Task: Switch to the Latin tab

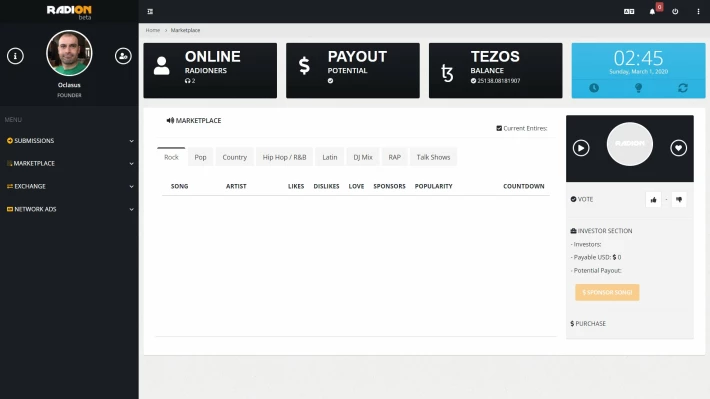Action: point(330,157)
